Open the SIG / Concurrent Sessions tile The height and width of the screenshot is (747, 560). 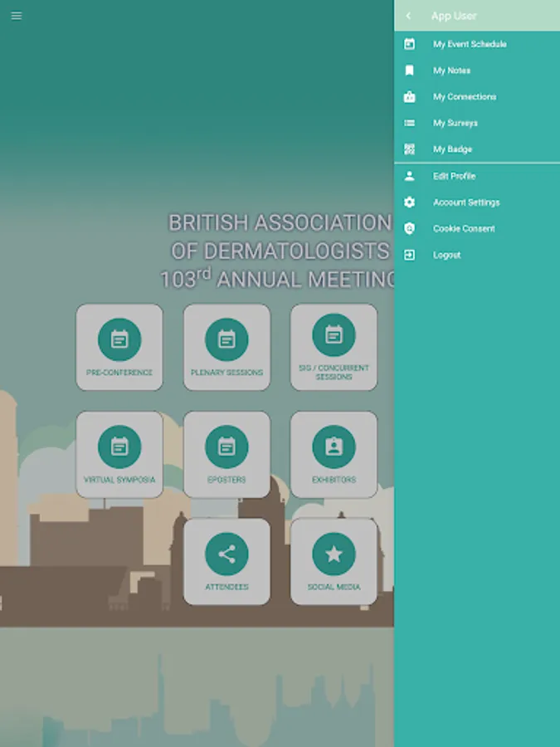click(x=334, y=347)
